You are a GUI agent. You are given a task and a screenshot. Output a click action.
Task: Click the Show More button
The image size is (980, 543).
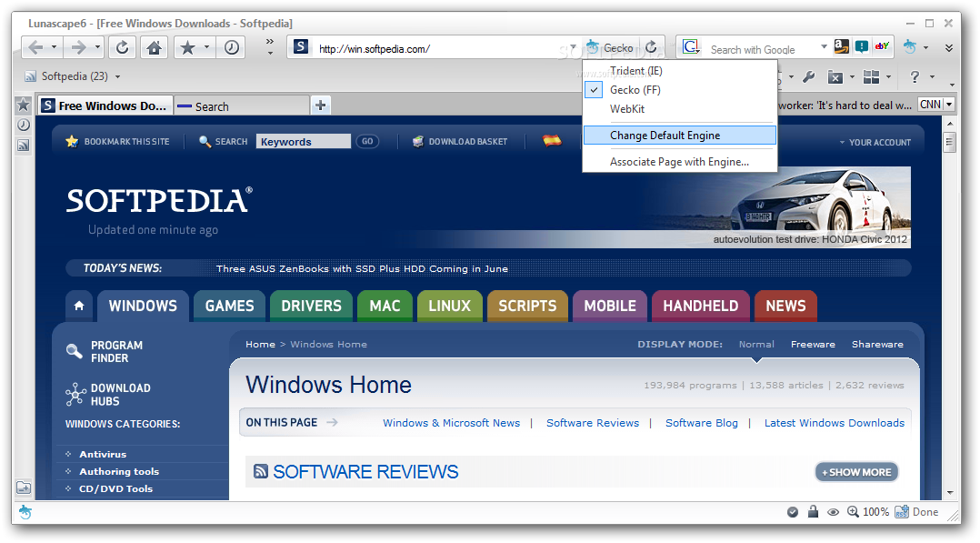[x=856, y=472]
